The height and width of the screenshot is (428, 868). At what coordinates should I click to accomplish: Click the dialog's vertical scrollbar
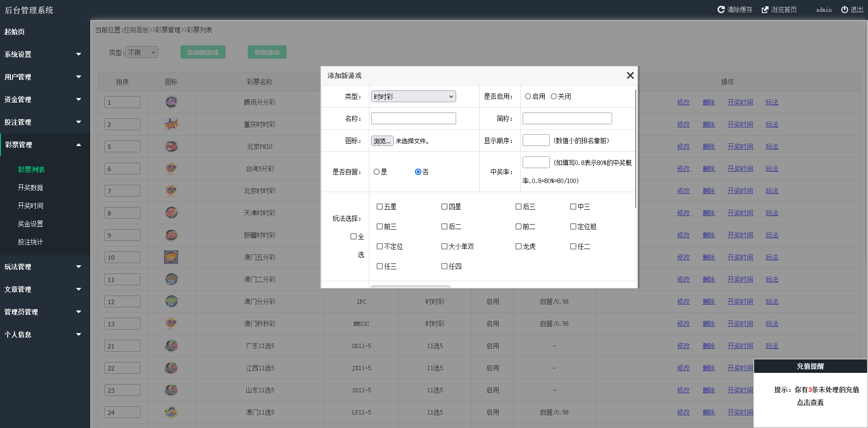(636, 149)
